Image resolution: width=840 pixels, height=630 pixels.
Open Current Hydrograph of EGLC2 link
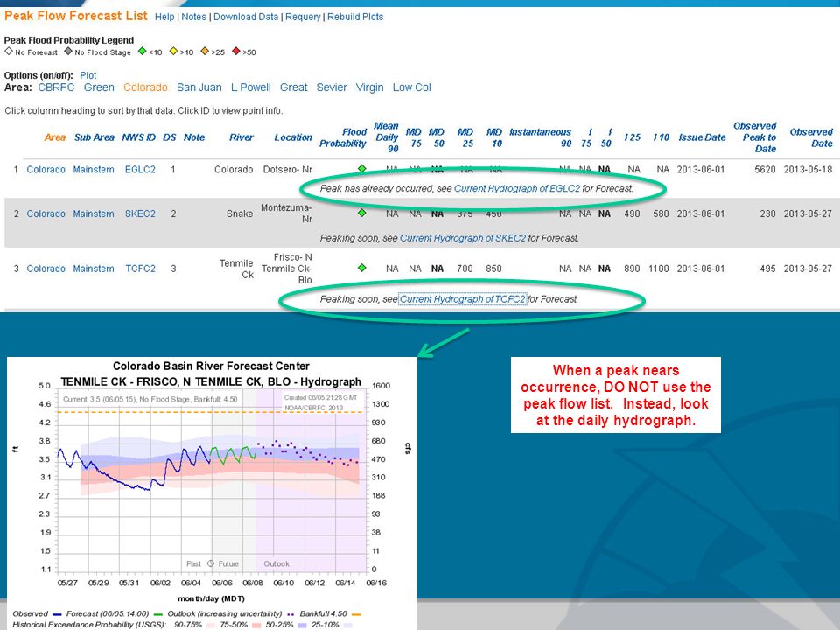pos(517,189)
